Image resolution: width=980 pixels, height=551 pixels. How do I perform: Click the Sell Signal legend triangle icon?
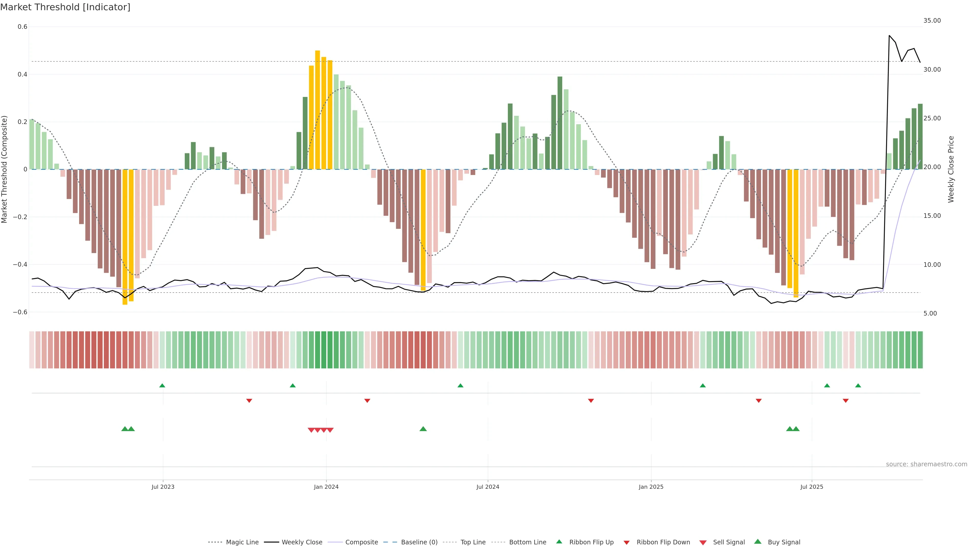(703, 543)
